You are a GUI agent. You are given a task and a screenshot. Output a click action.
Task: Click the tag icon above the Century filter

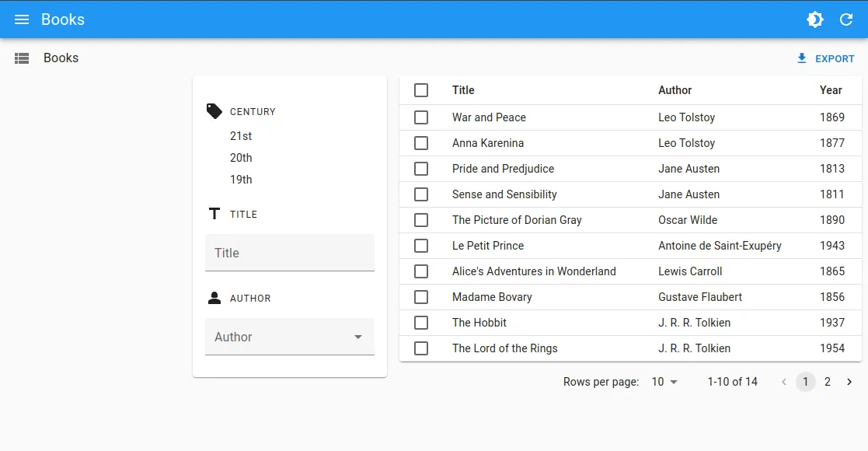coord(214,110)
